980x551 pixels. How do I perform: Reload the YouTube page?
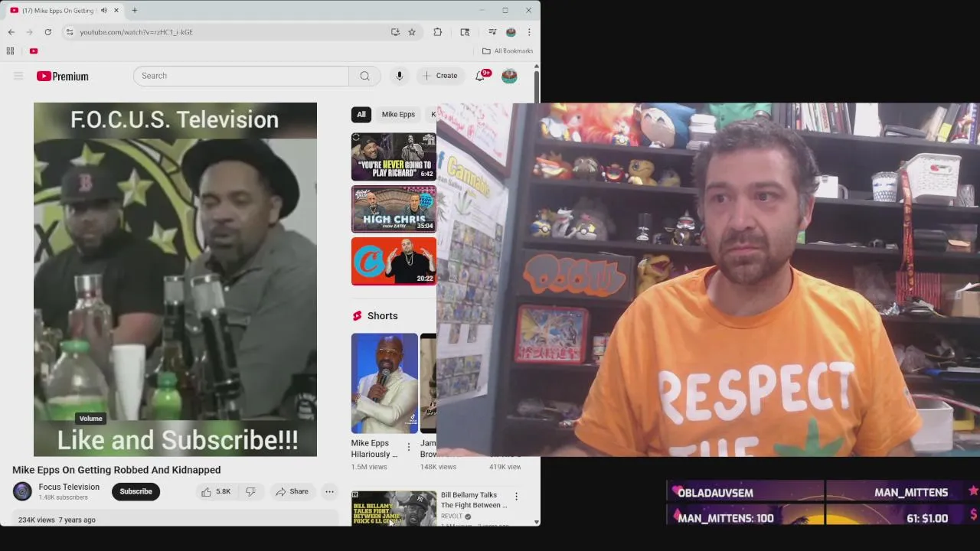point(47,32)
